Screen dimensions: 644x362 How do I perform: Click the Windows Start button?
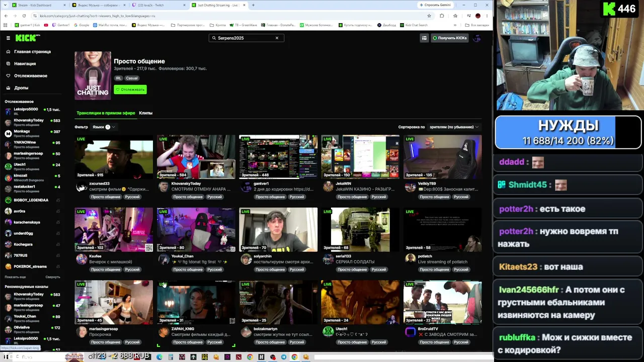point(6,357)
